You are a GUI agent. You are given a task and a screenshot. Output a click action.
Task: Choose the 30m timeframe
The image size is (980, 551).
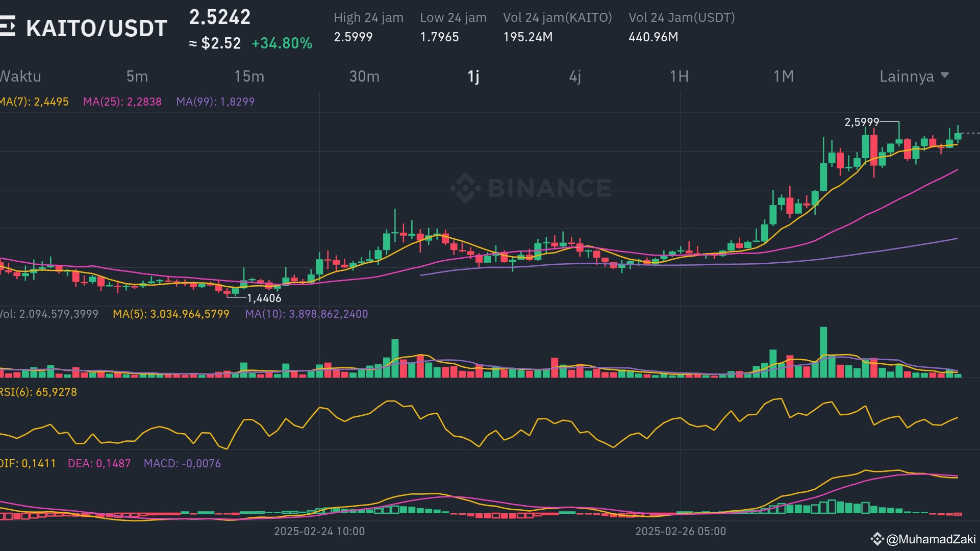click(364, 77)
